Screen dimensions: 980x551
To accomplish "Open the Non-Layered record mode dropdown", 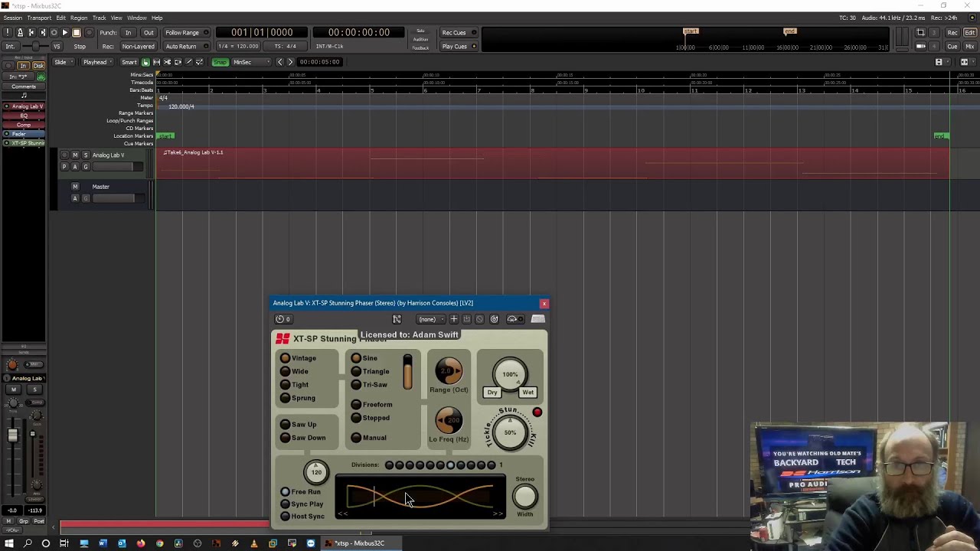I will point(138,46).
